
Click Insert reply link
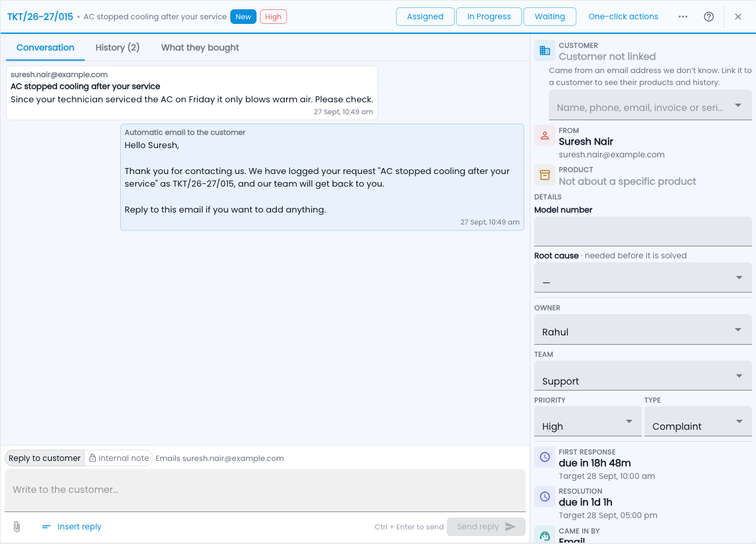click(x=80, y=527)
